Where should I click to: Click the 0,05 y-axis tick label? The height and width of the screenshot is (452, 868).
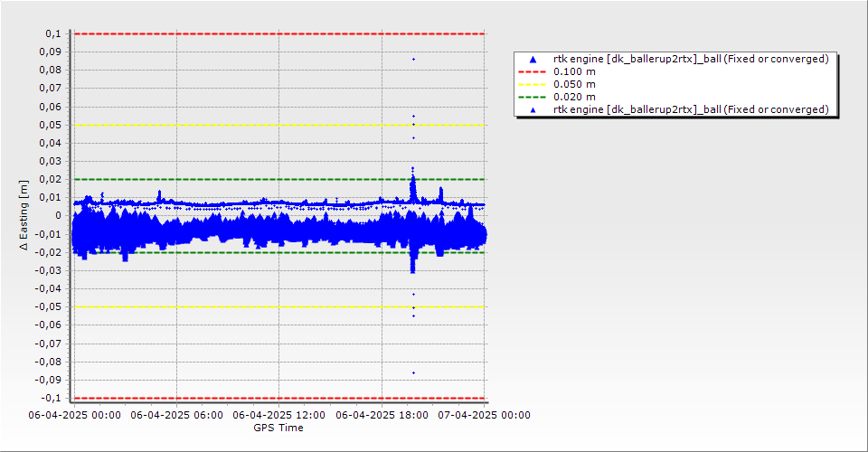click(51, 125)
